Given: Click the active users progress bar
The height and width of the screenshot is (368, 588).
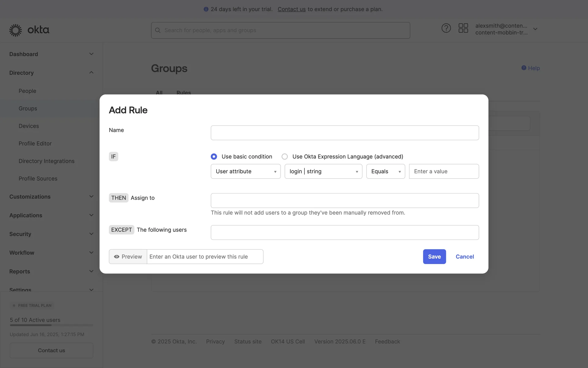Looking at the screenshot, I should (x=51, y=325).
